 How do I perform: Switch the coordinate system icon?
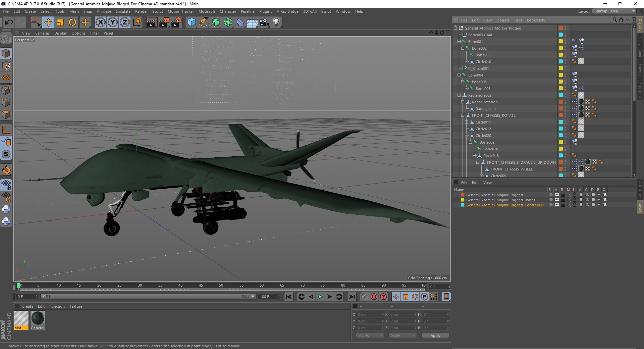tap(137, 22)
